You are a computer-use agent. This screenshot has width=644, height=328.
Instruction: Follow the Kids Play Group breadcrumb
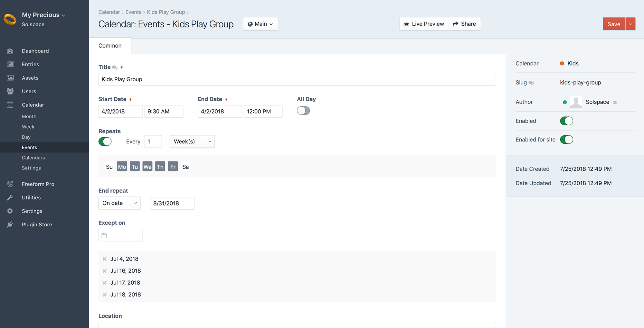[x=166, y=12]
